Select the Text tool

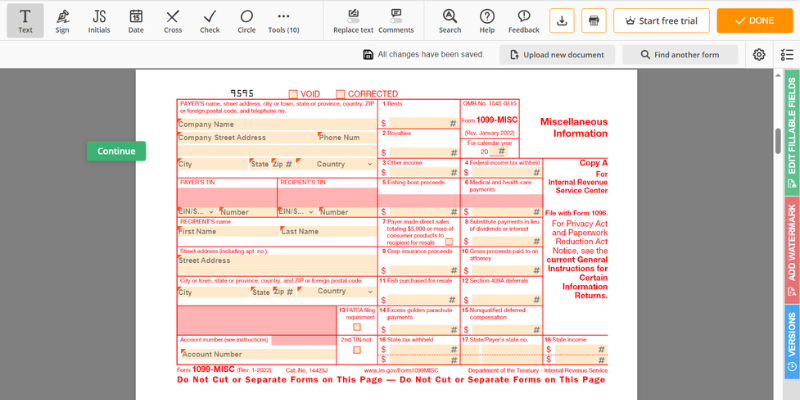25,20
